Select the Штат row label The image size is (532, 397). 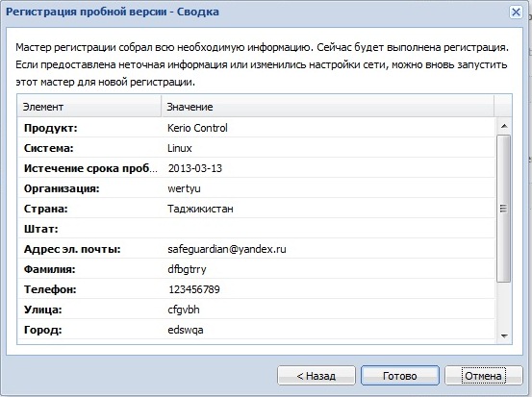coord(41,229)
